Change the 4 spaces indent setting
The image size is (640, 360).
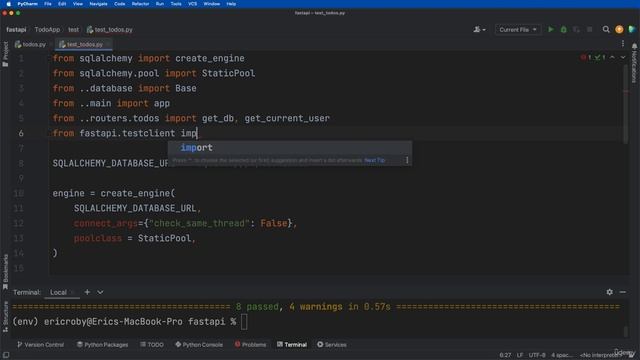[562, 355]
